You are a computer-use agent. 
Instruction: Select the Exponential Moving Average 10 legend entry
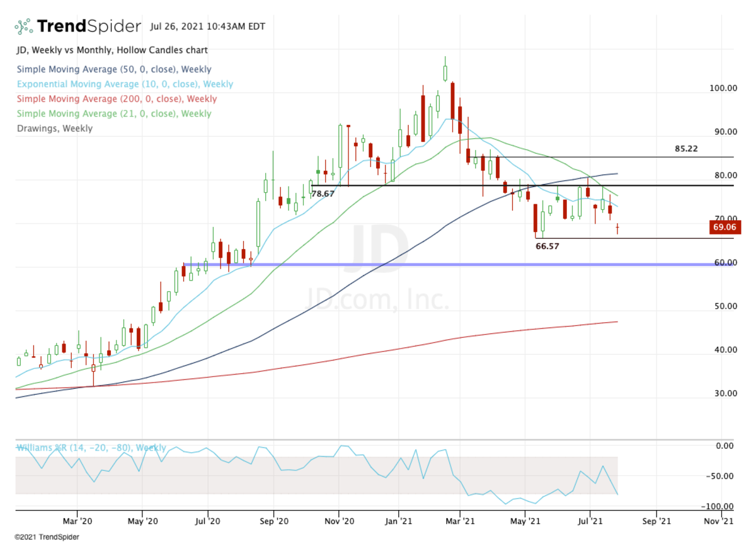coord(124,84)
